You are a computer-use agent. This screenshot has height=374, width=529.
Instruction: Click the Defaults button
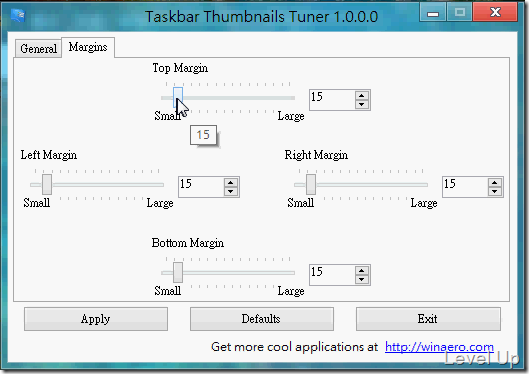coord(262,319)
